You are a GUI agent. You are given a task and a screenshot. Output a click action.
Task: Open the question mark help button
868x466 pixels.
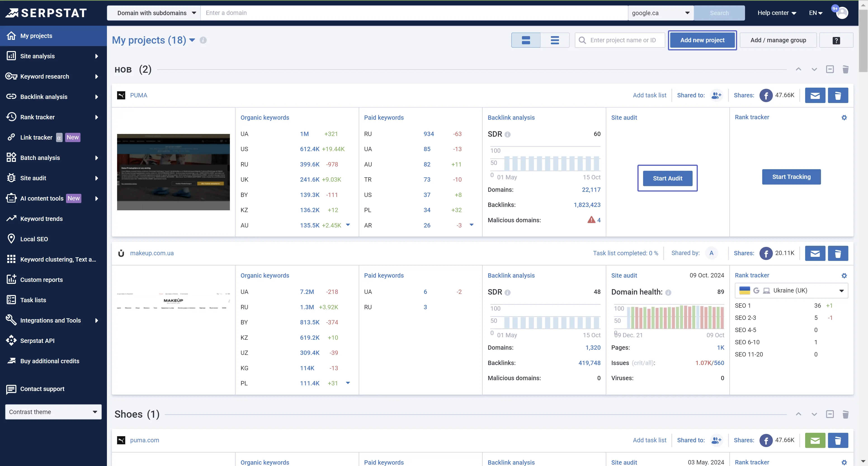coord(836,40)
